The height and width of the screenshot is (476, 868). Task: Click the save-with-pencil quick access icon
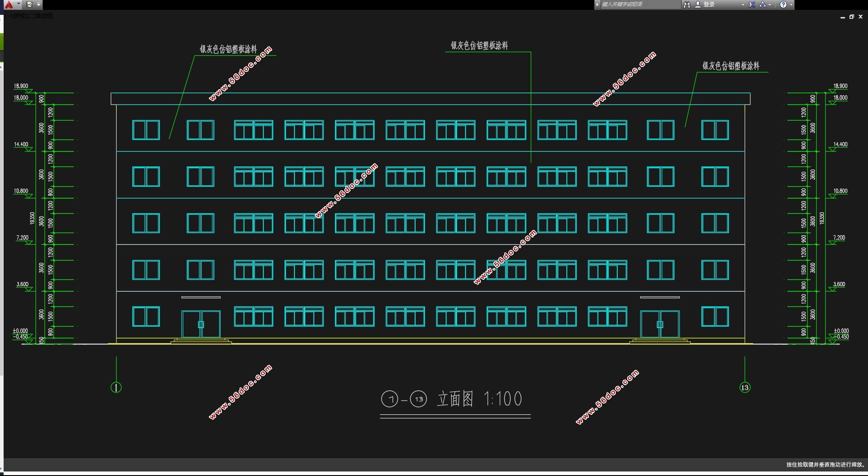(30, 4)
